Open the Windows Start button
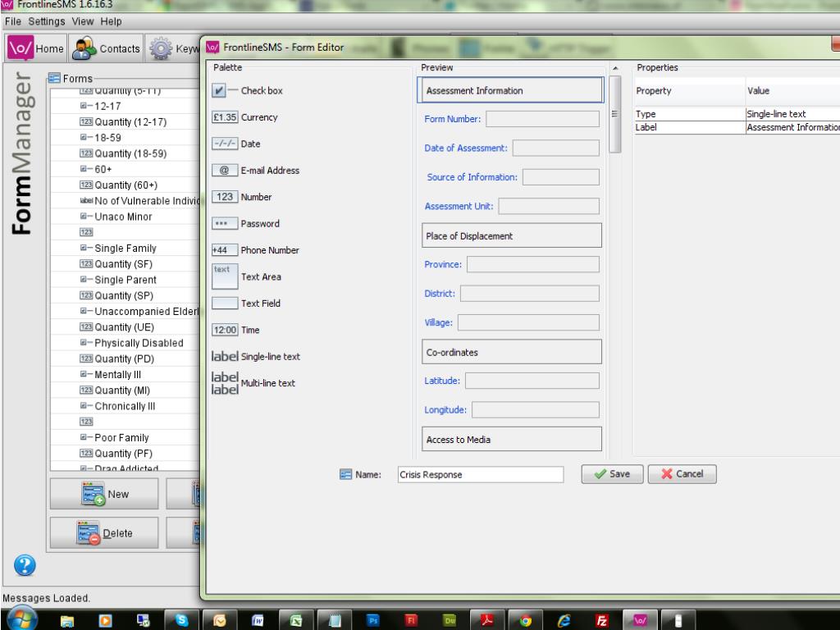The height and width of the screenshot is (630, 840). click(x=21, y=619)
